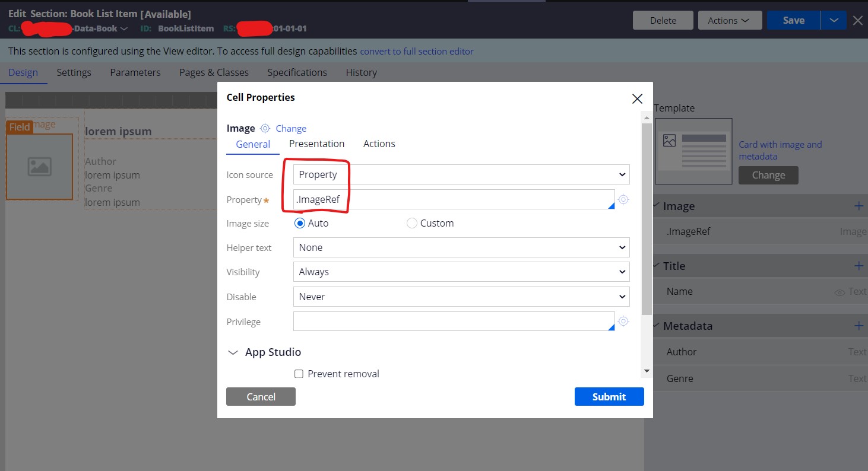Switch to the Presentation tab
Screen dimensions: 868x471
point(316,144)
